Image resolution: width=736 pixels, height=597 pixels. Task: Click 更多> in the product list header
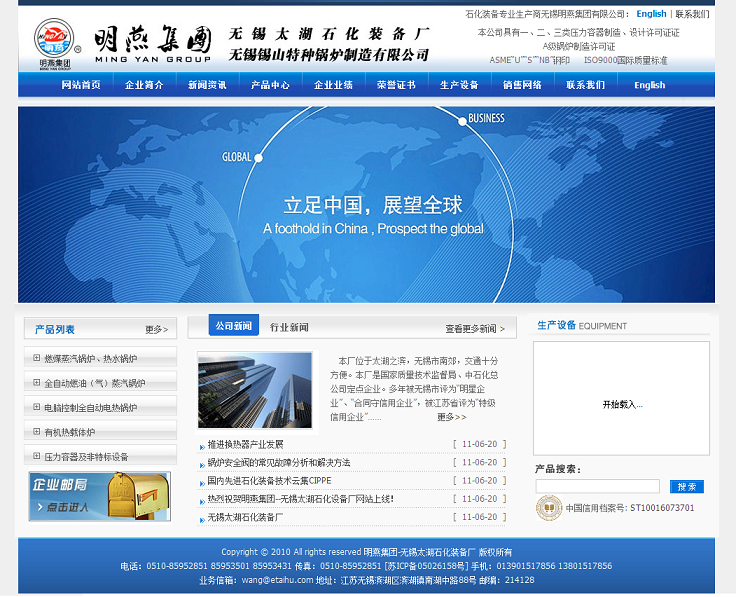(157, 329)
